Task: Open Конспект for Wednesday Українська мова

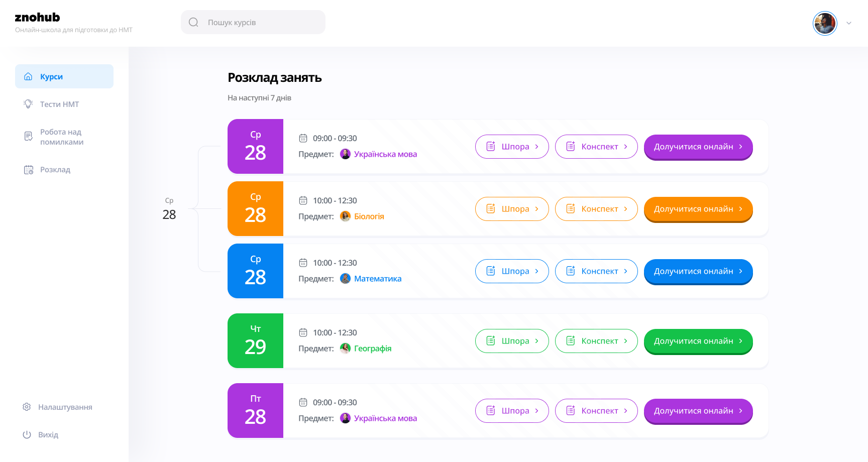Action: [x=596, y=147]
